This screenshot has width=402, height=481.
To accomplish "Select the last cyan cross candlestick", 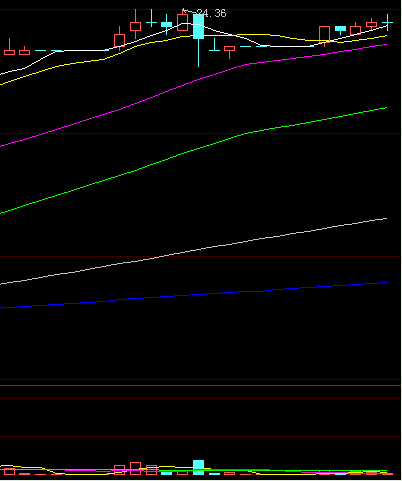I will coord(387,23).
